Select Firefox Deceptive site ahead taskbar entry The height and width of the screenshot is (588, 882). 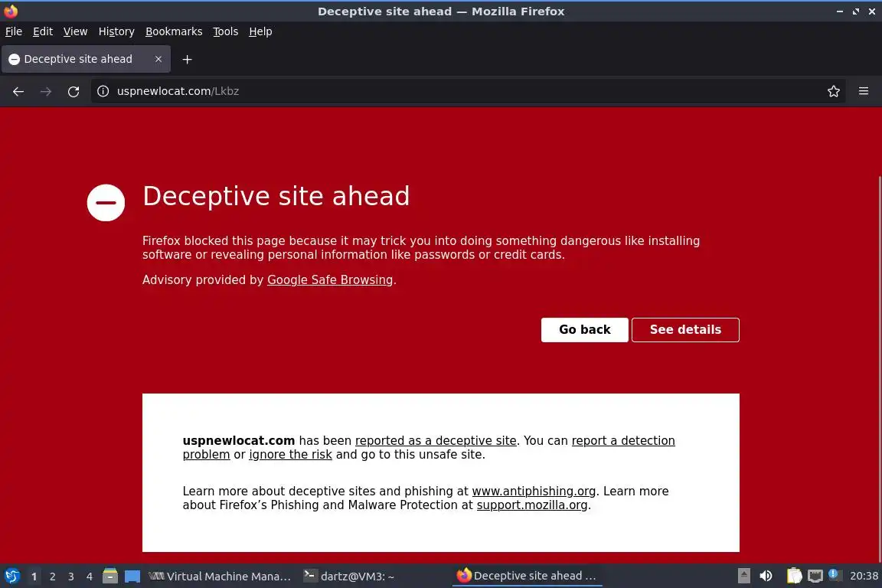pyautogui.click(x=527, y=577)
